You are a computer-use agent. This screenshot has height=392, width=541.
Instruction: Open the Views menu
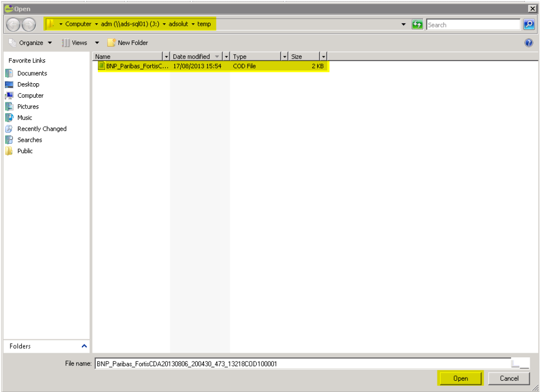click(80, 43)
